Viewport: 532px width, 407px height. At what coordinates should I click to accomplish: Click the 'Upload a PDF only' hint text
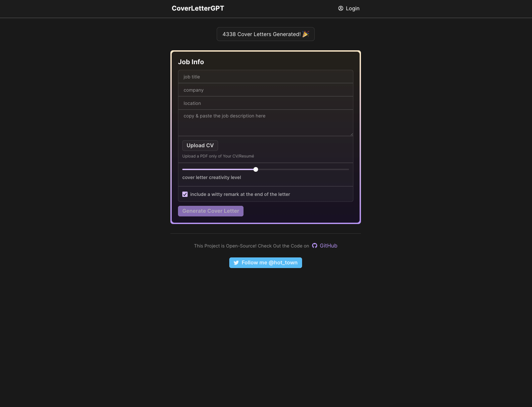click(x=218, y=156)
